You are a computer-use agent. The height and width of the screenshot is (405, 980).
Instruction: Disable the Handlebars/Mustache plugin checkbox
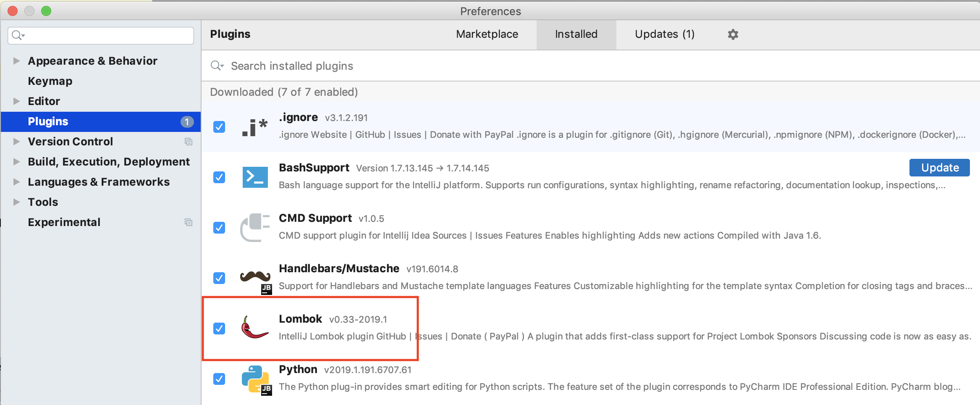pos(219,278)
